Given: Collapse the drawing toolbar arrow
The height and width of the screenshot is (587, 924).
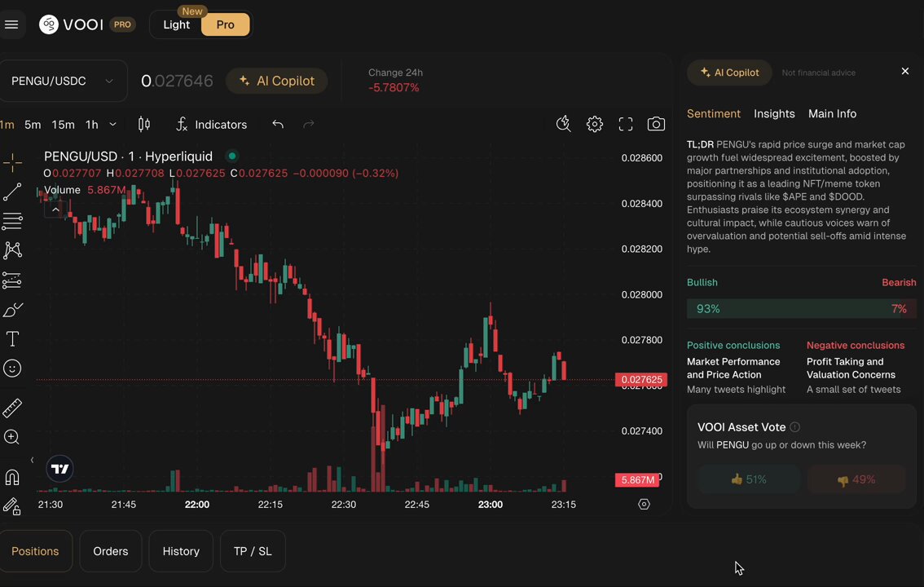Looking at the screenshot, I should point(32,460).
